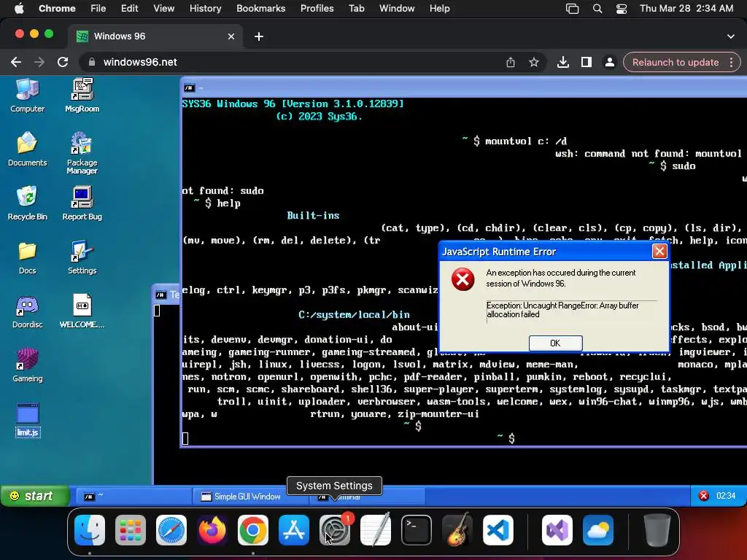Screen dimensions: 747x560
Task: Open Settings desktop shortcut
Action: [82, 257]
